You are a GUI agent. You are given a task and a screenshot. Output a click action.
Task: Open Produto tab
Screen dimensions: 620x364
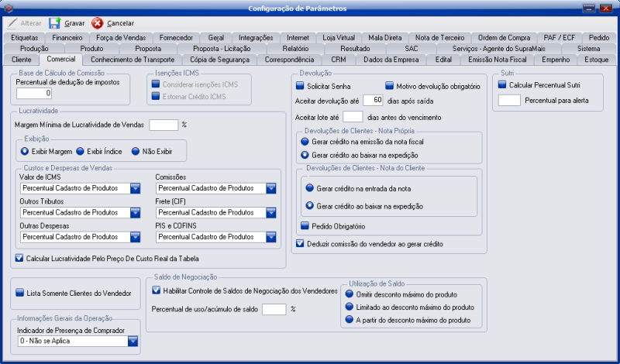tap(91, 49)
